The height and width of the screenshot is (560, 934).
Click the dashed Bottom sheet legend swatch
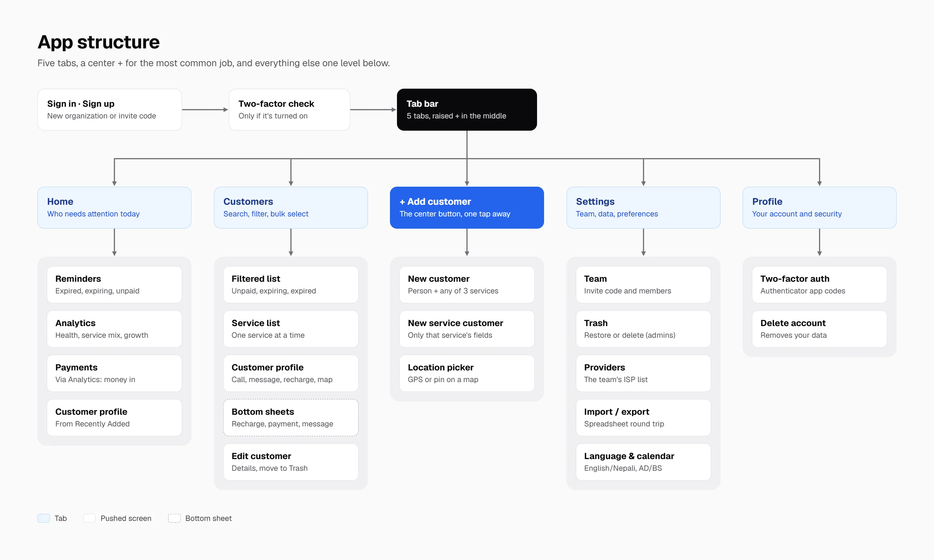pos(175,518)
